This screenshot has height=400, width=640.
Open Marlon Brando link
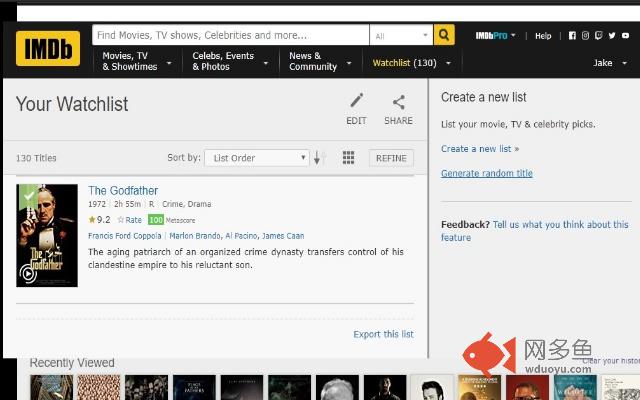[x=195, y=236]
